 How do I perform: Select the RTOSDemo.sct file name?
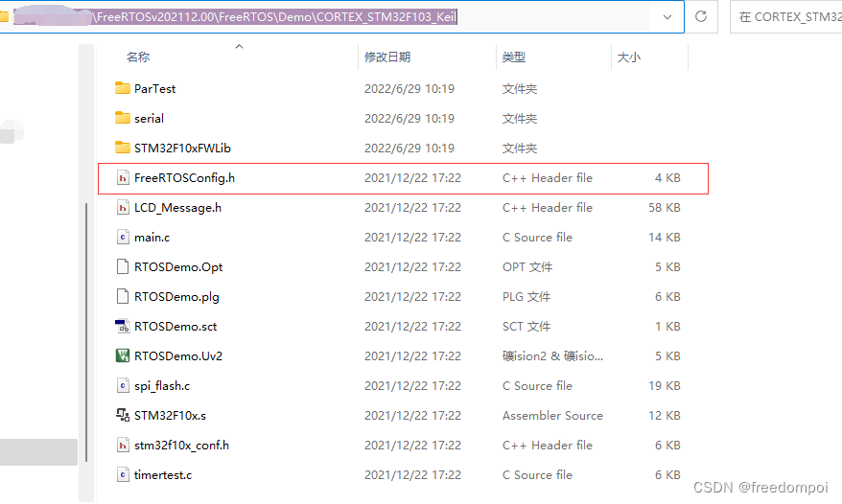pyautogui.click(x=175, y=327)
